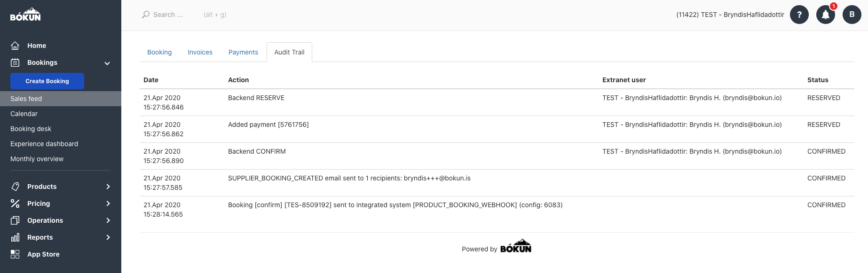The image size is (868, 273).
Task: Click the App Store grid icon
Action: coord(15,254)
